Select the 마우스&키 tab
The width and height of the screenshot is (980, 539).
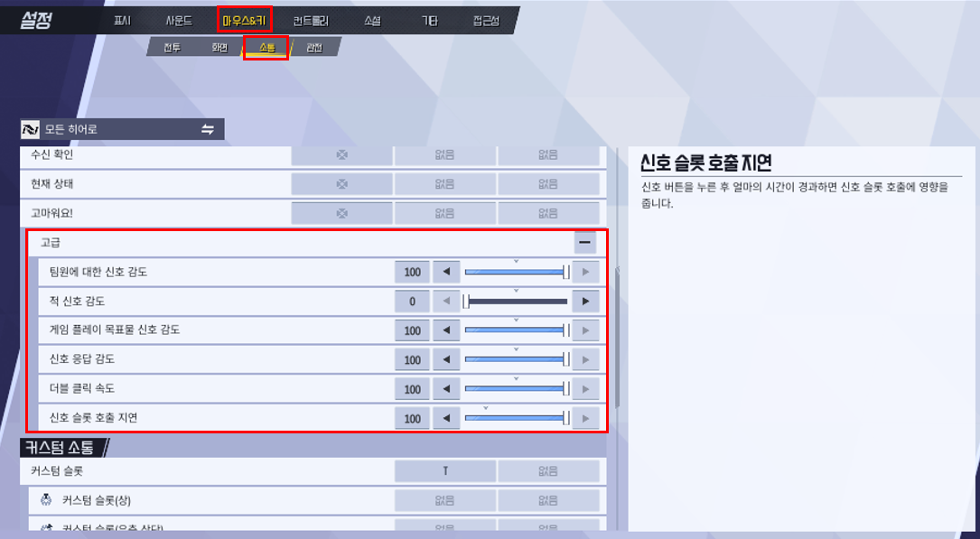coord(245,21)
